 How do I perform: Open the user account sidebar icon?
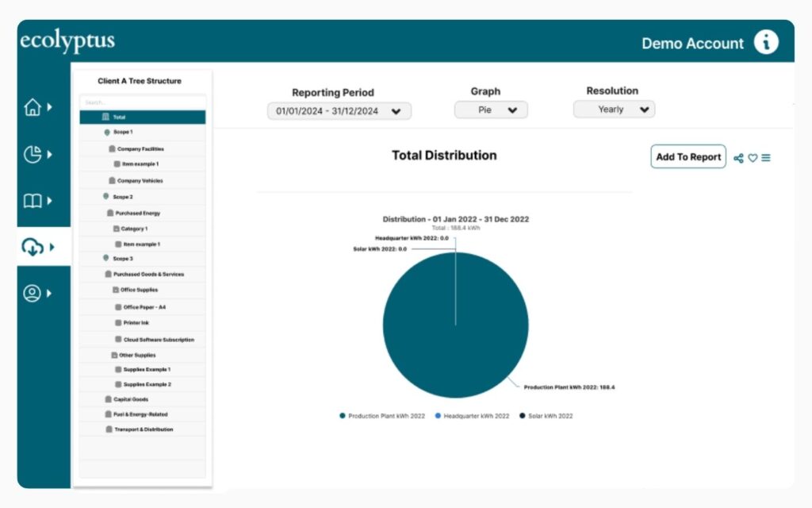(33, 294)
